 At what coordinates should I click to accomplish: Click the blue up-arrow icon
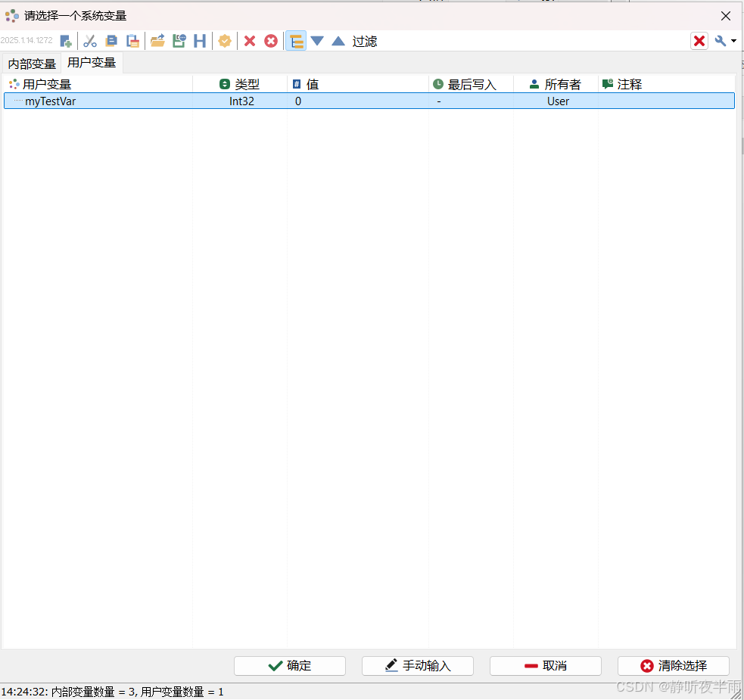tap(338, 42)
